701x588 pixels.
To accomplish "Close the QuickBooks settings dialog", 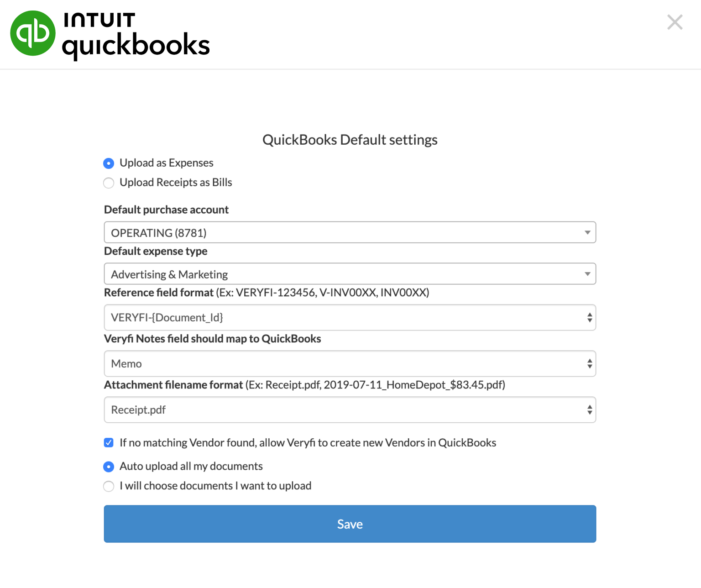I will pyautogui.click(x=675, y=22).
